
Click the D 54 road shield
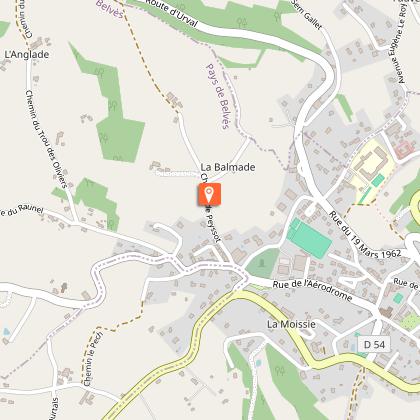click(374, 344)
